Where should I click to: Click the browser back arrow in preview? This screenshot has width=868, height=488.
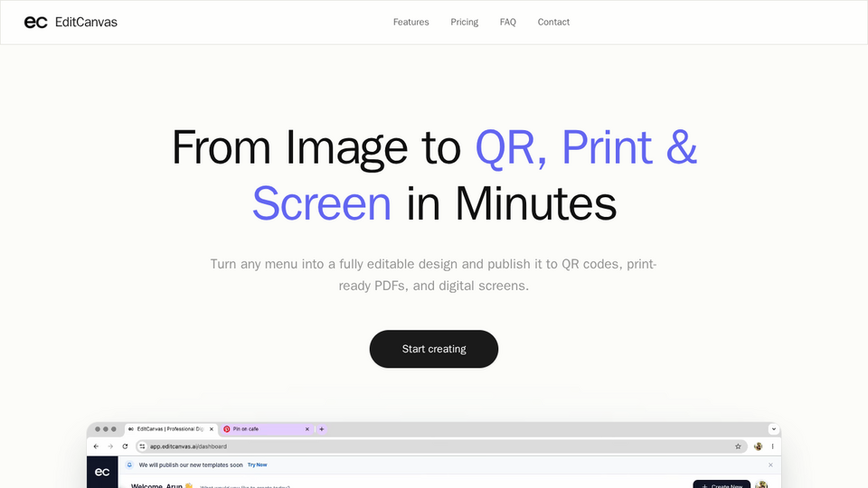[96, 446]
